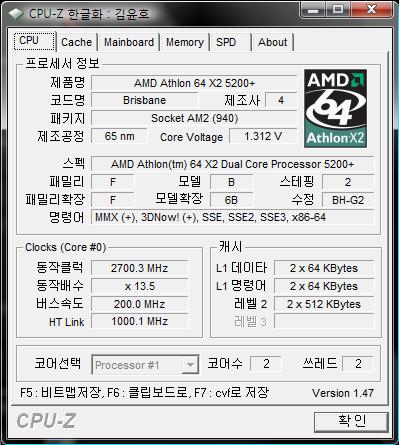Click the CPU-Z logo text at bottom left

click(x=46, y=421)
